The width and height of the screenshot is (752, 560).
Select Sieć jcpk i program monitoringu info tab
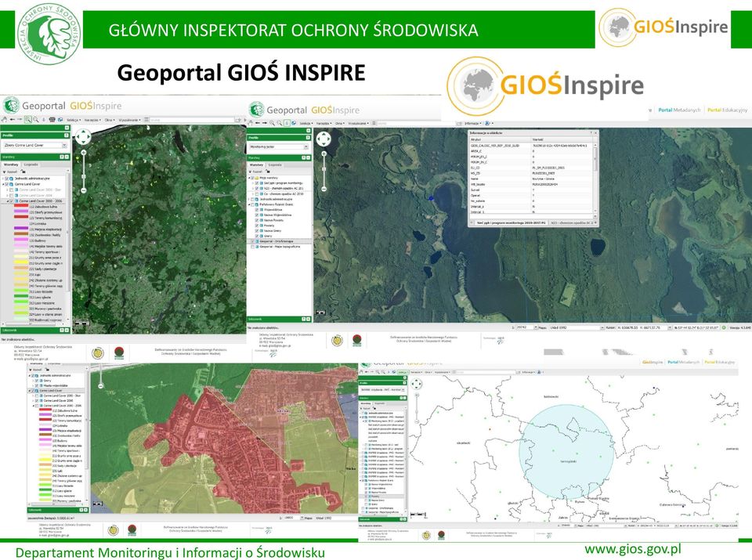(511, 222)
